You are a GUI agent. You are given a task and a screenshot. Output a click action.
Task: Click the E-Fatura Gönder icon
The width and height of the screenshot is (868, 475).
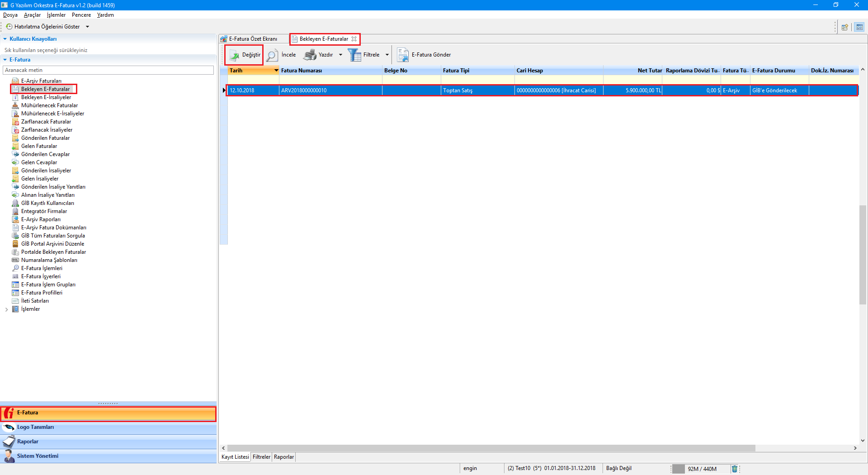tap(402, 55)
